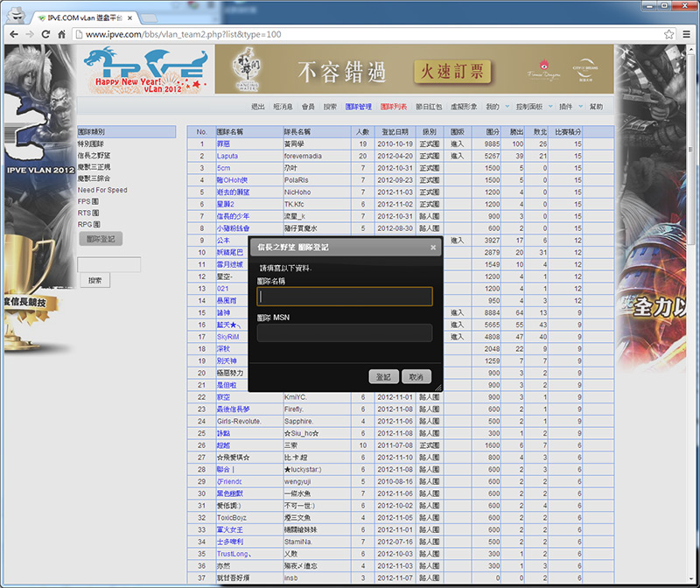This screenshot has height=588, width=700.
Task: Select the FPS 團 category
Action: click(x=88, y=202)
